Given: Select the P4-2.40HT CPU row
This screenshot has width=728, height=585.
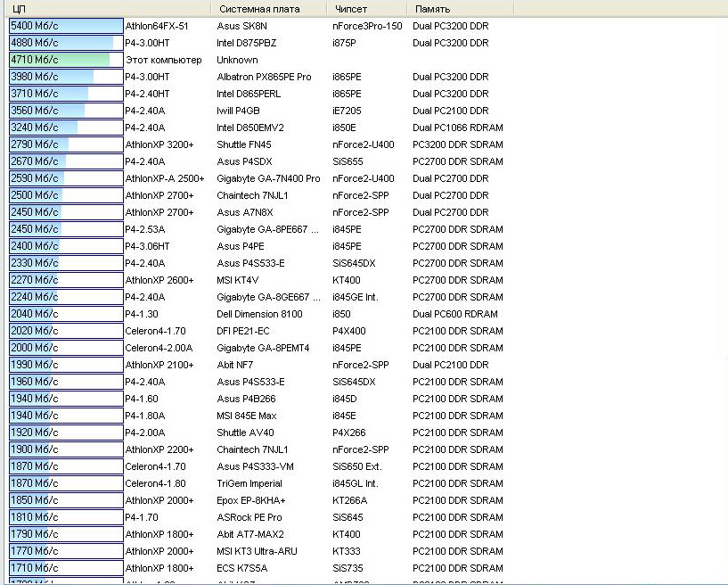Looking at the screenshot, I should coord(147,94).
